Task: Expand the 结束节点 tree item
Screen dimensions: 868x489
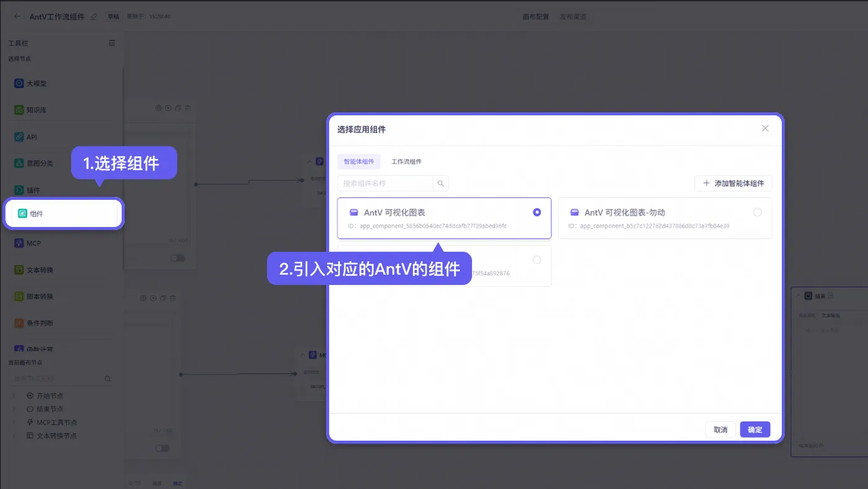Action: point(14,409)
